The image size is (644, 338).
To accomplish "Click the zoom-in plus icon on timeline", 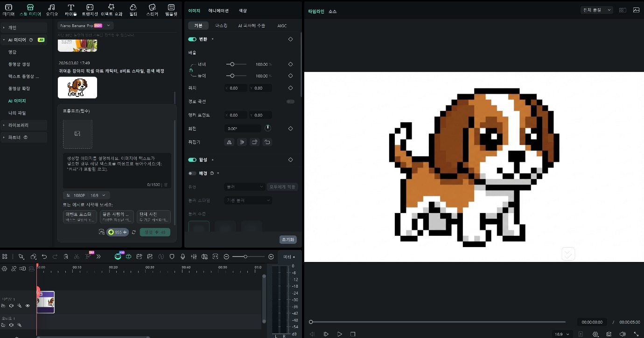I will point(271,256).
